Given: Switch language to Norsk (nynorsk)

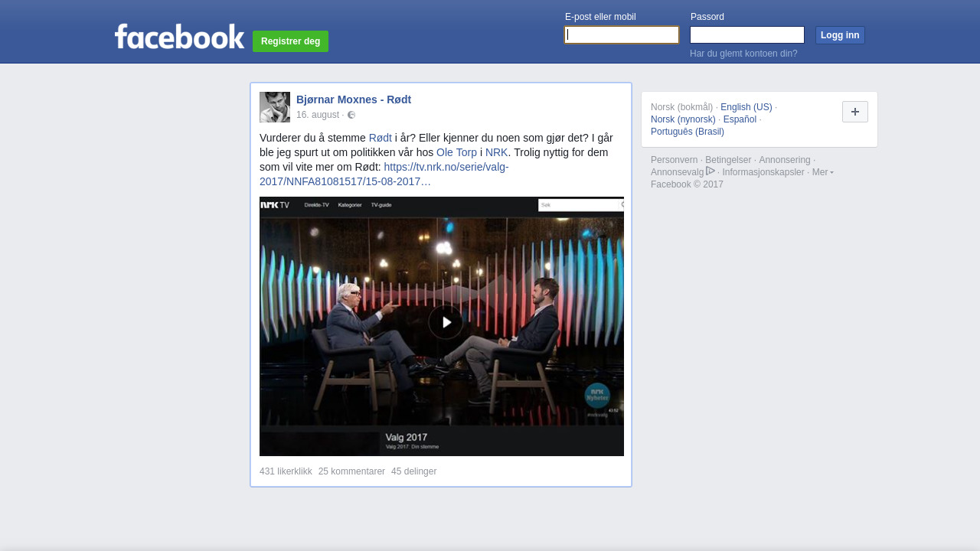Looking at the screenshot, I should coord(683,119).
